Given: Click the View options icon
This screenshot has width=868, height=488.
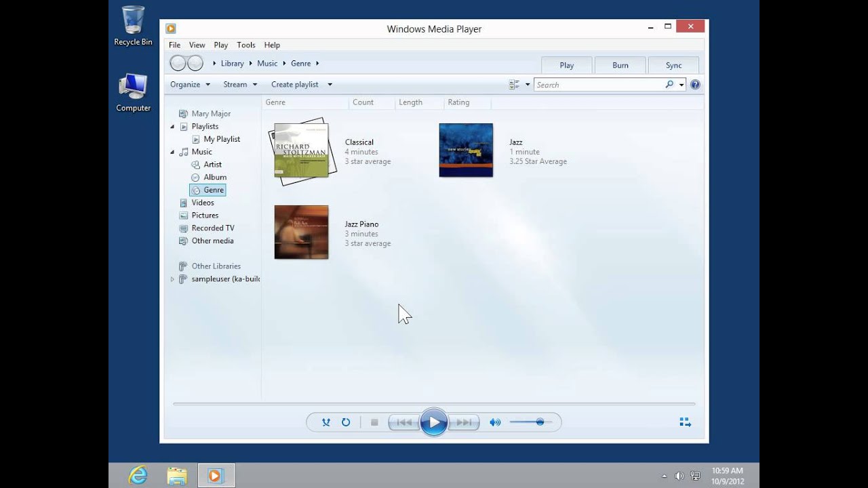Looking at the screenshot, I should 515,85.
